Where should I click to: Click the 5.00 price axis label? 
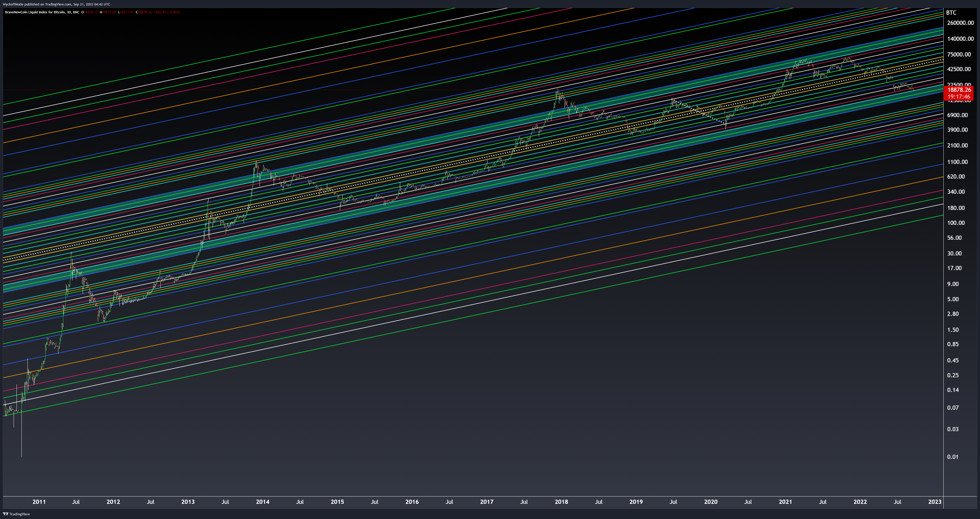click(953, 299)
